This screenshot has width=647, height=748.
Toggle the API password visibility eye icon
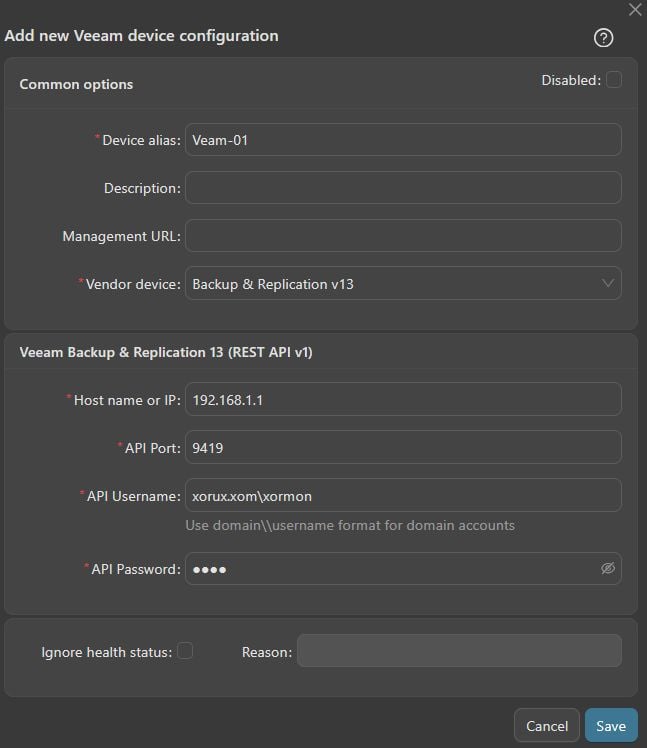pyautogui.click(x=607, y=568)
